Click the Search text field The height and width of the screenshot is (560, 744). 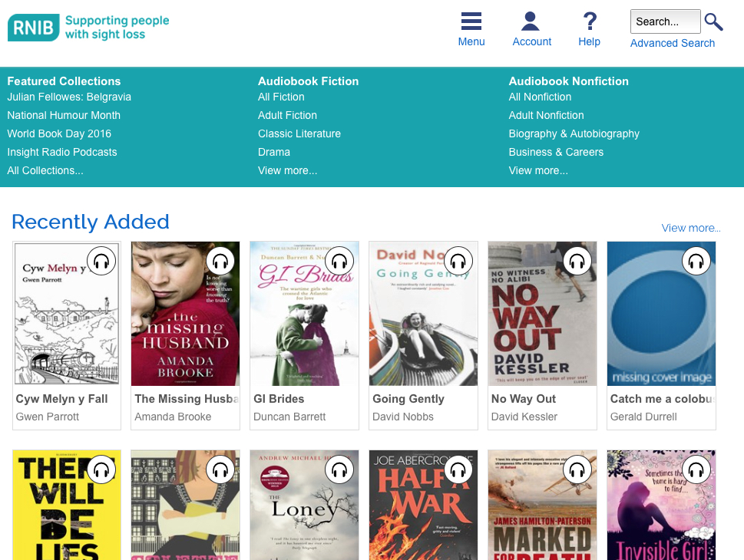click(665, 21)
